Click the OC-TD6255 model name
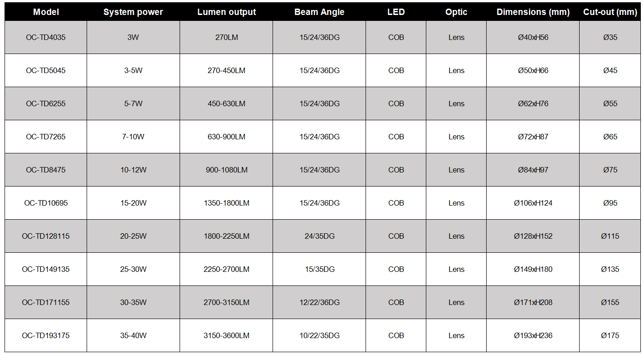Viewport: 644px width, 354px height. 46,103
